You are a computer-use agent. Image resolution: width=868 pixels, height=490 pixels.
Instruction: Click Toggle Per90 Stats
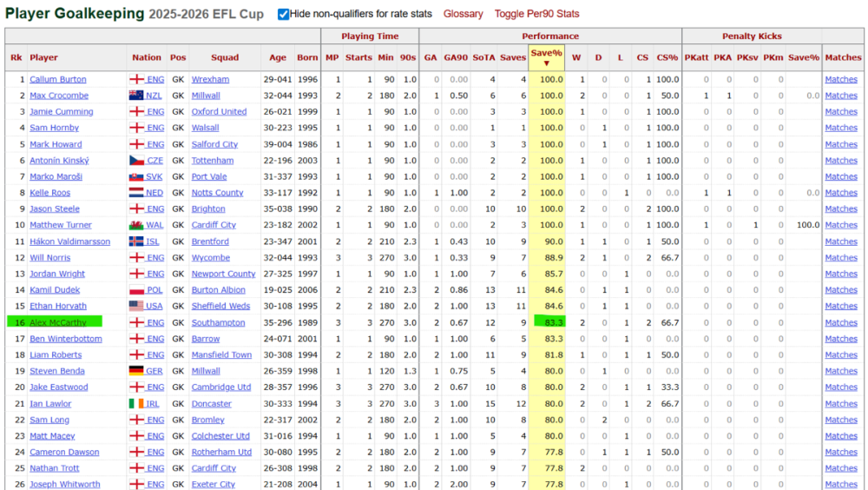pyautogui.click(x=536, y=14)
